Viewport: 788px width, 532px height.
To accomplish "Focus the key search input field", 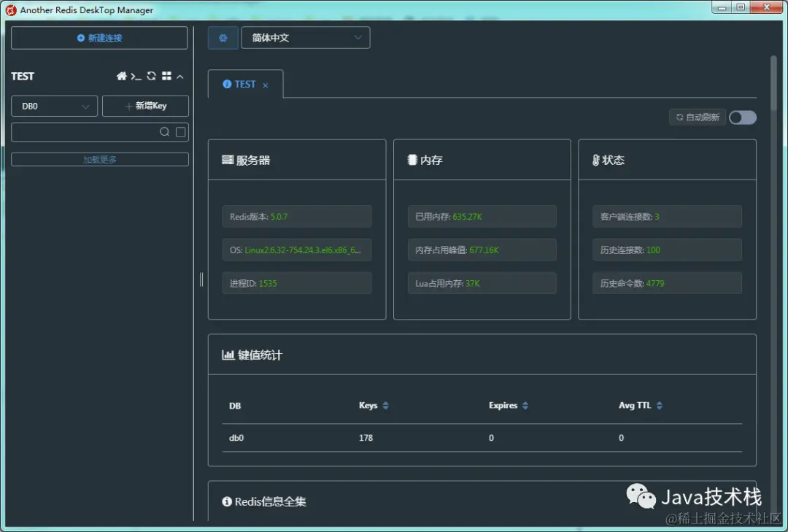I will tap(84, 132).
